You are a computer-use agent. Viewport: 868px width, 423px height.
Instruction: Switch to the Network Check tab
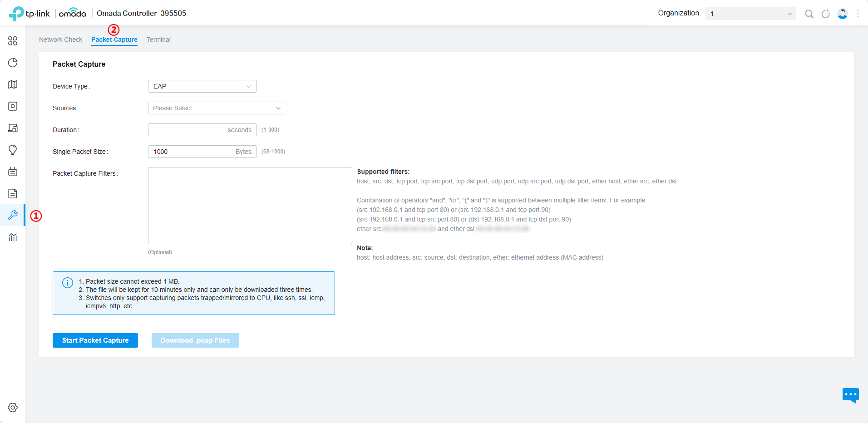(x=61, y=39)
